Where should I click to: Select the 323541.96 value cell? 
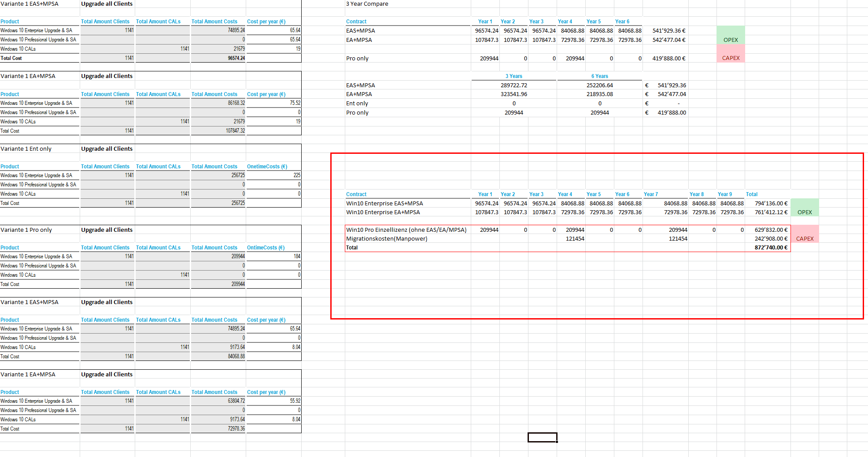point(513,94)
